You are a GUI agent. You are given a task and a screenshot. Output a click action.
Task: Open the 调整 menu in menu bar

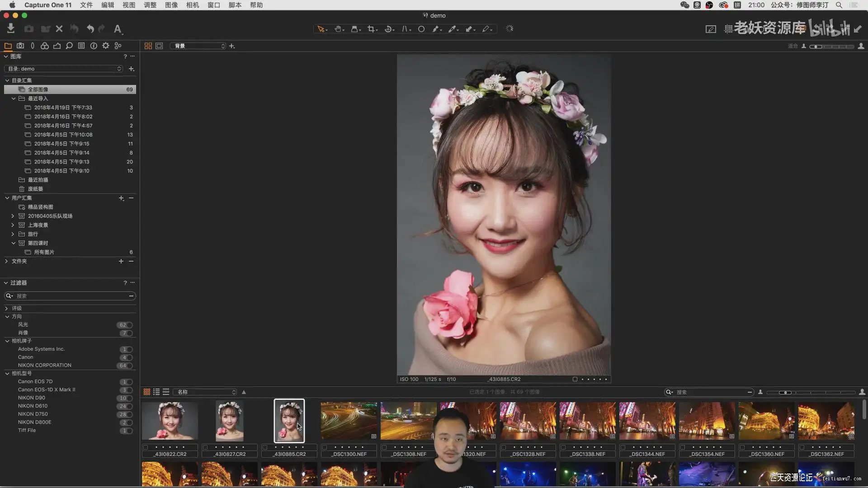150,5
